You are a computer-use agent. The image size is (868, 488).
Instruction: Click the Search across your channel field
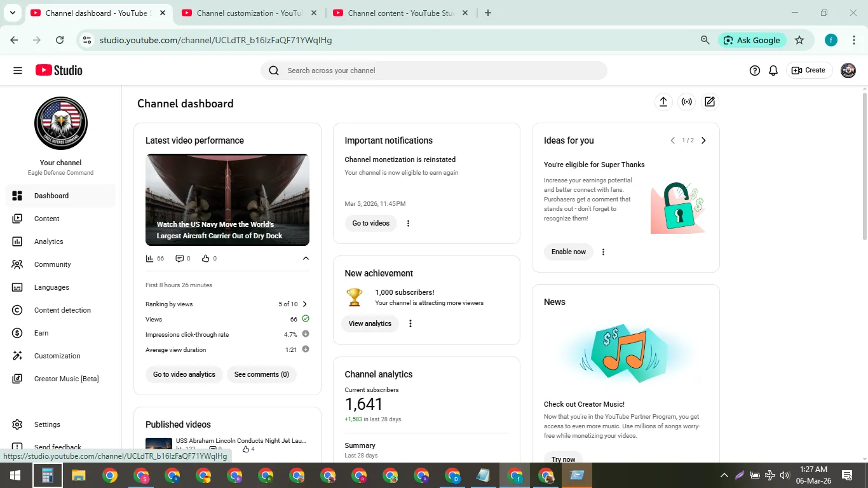pyautogui.click(x=434, y=71)
